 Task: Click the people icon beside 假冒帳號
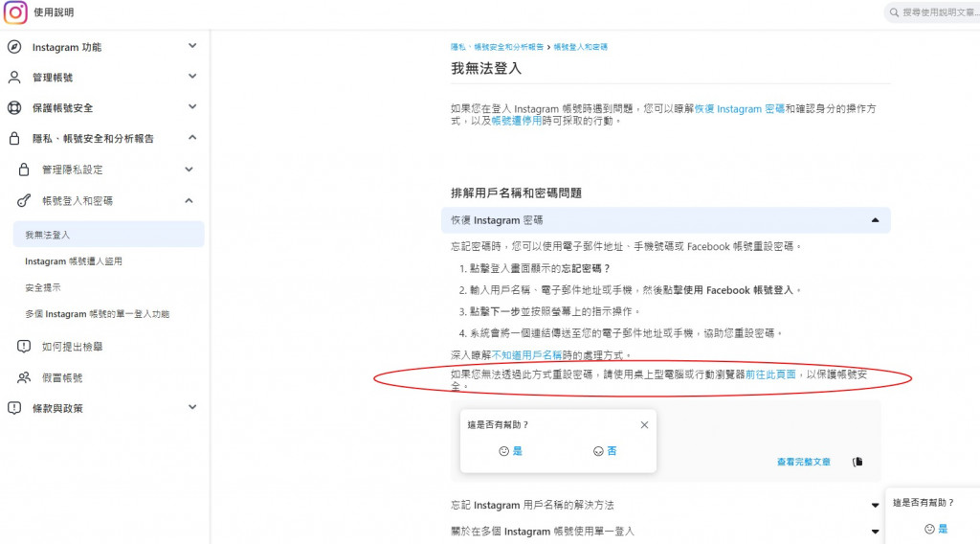pyautogui.click(x=24, y=377)
